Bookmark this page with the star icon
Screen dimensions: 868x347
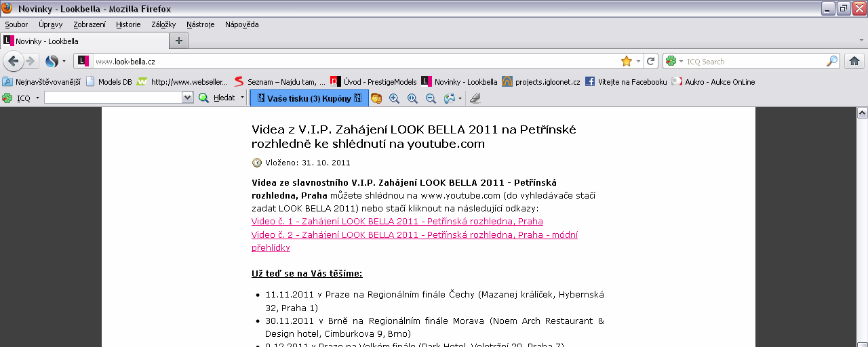626,61
